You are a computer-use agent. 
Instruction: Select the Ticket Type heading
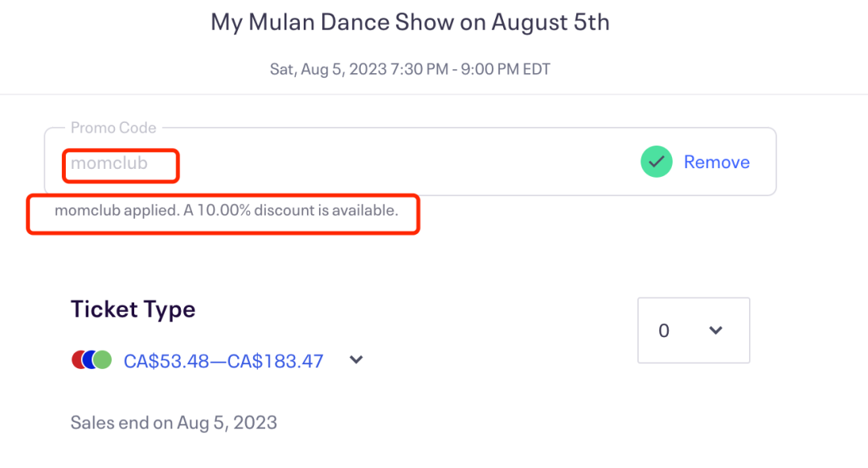(133, 310)
